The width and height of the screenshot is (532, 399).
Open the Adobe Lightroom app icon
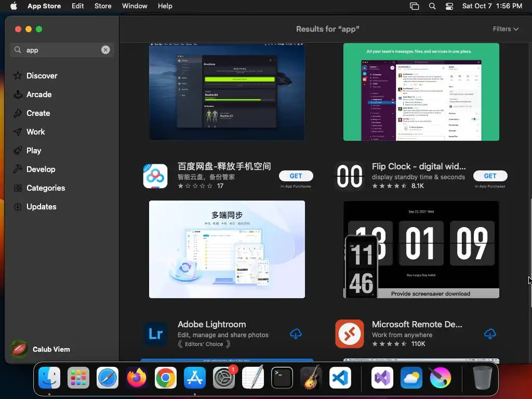(x=155, y=334)
